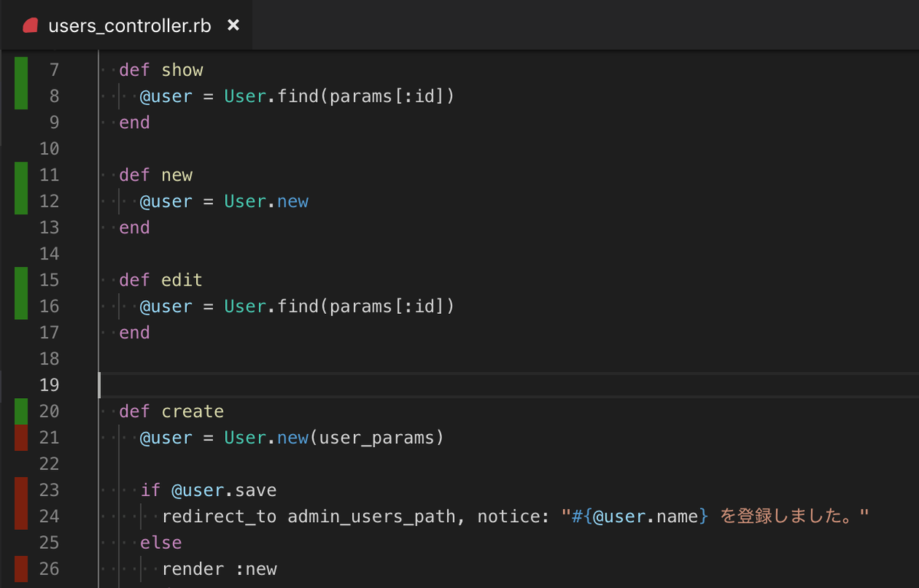The height and width of the screenshot is (588, 919).
Task: Click the 'def new' declaration on line 11
Action: (x=155, y=175)
